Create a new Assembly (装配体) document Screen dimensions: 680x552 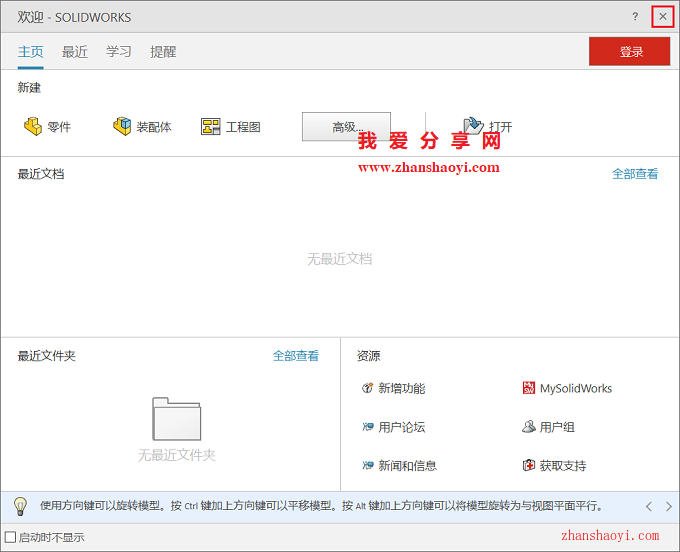click(x=142, y=127)
